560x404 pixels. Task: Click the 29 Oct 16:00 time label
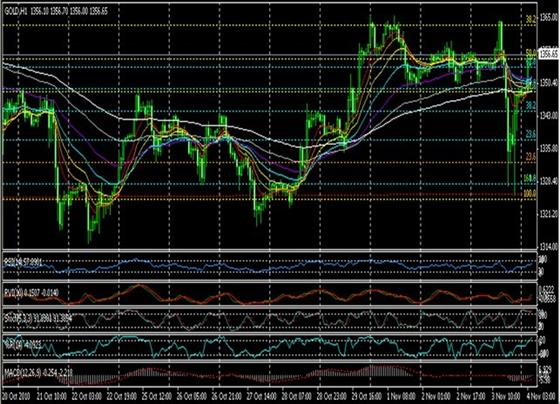tap(367, 396)
